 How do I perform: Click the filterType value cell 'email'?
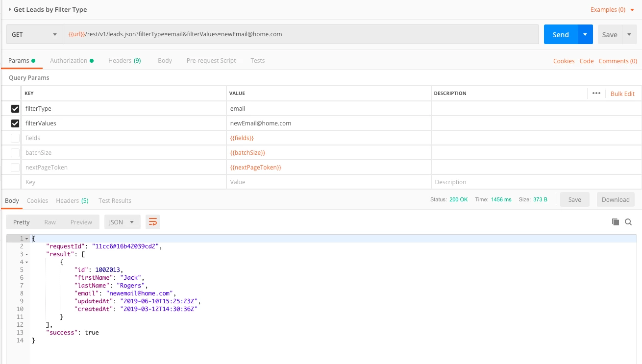328,108
